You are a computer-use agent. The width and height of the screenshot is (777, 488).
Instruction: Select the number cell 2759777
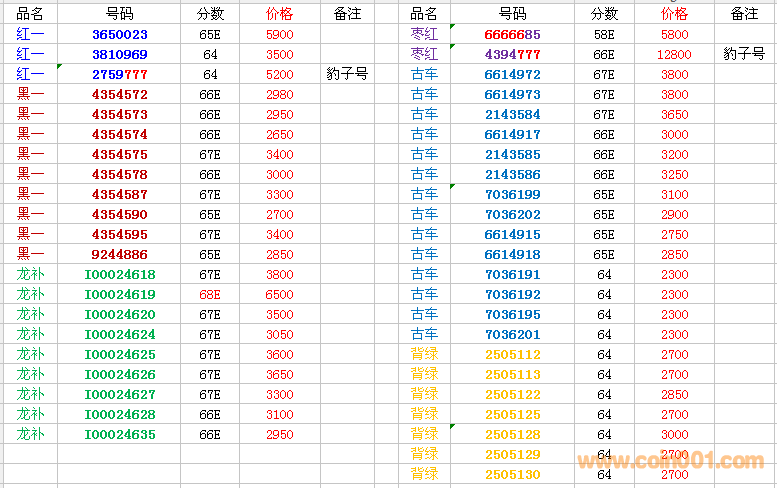(x=119, y=74)
